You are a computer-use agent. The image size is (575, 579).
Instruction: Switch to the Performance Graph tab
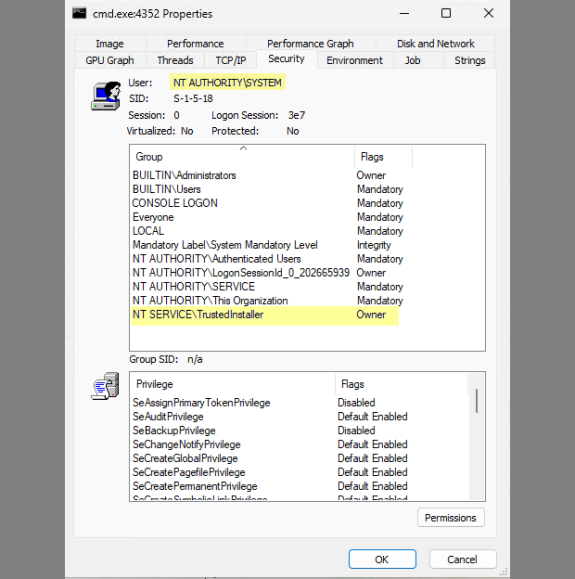coord(311,44)
